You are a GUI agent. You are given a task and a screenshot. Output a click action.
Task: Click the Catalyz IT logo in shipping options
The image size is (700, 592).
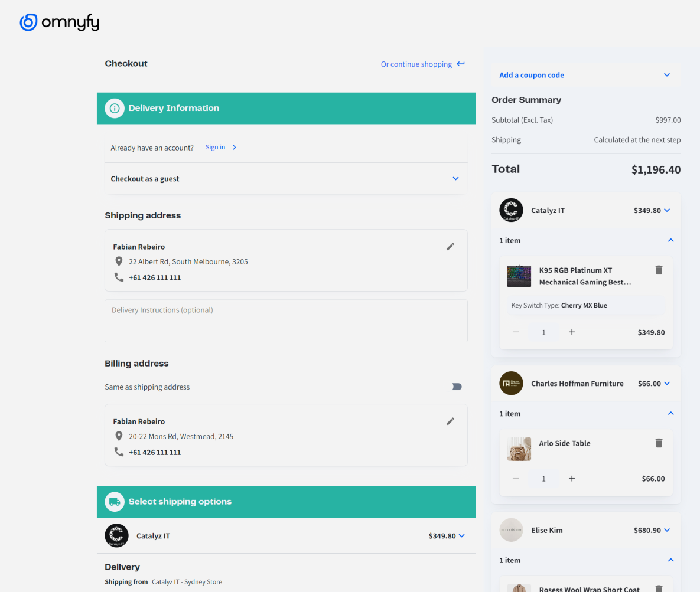[116, 536]
